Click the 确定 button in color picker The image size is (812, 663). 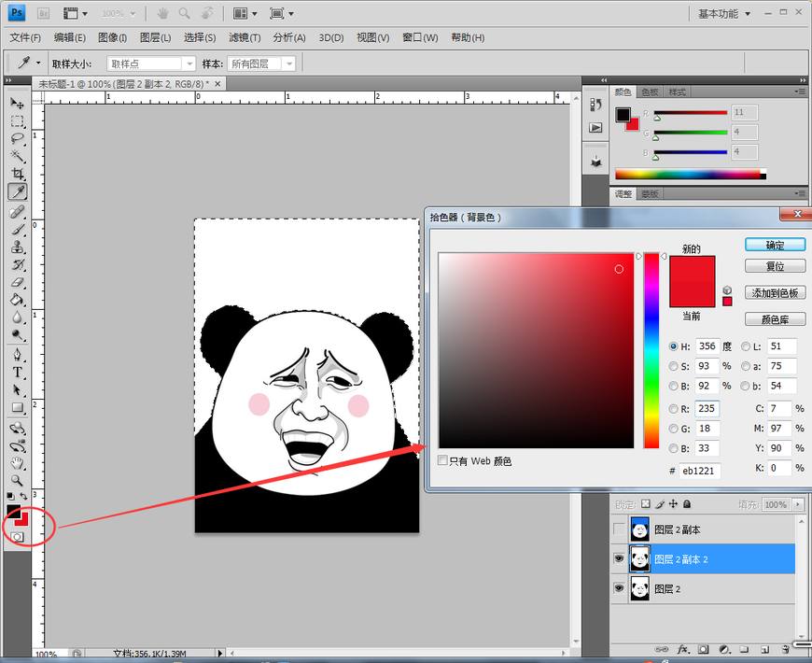pos(775,244)
